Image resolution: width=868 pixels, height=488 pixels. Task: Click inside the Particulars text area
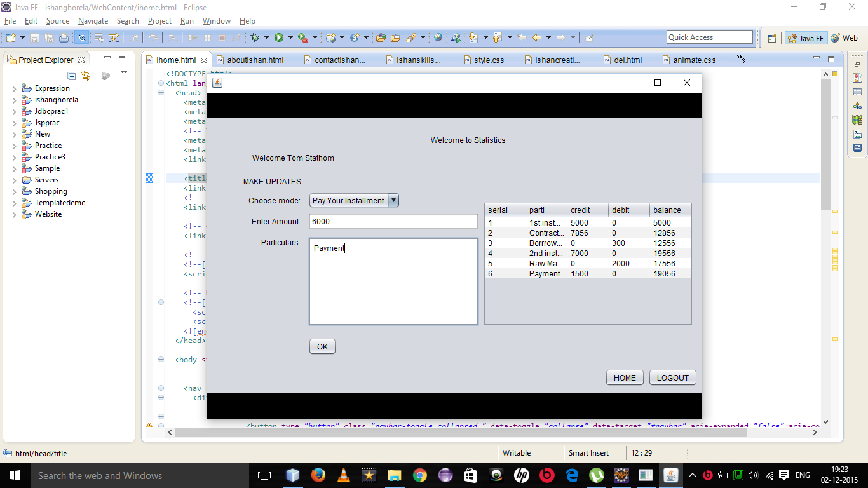click(x=393, y=281)
